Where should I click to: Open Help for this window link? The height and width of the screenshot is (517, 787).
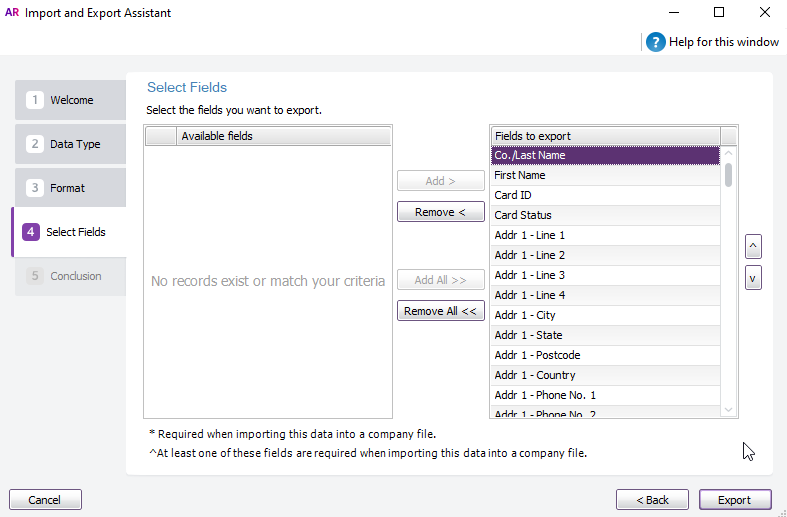tap(723, 42)
